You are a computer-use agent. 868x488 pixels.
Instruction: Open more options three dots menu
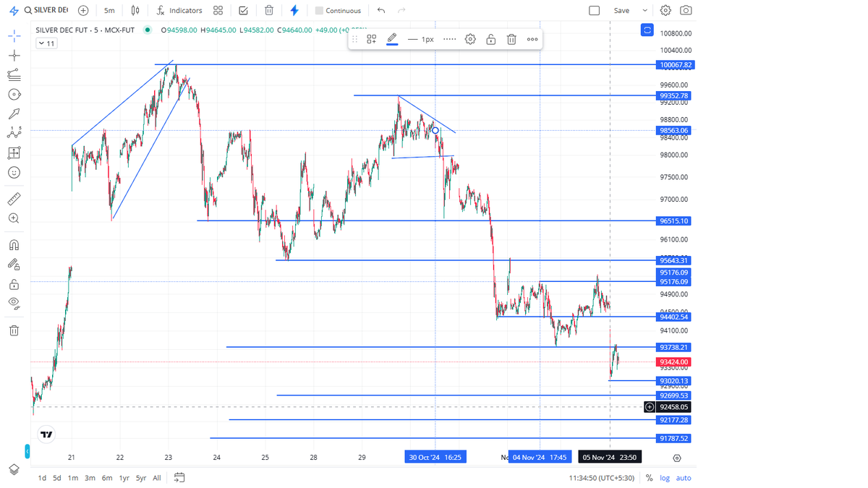[x=532, y=39]
